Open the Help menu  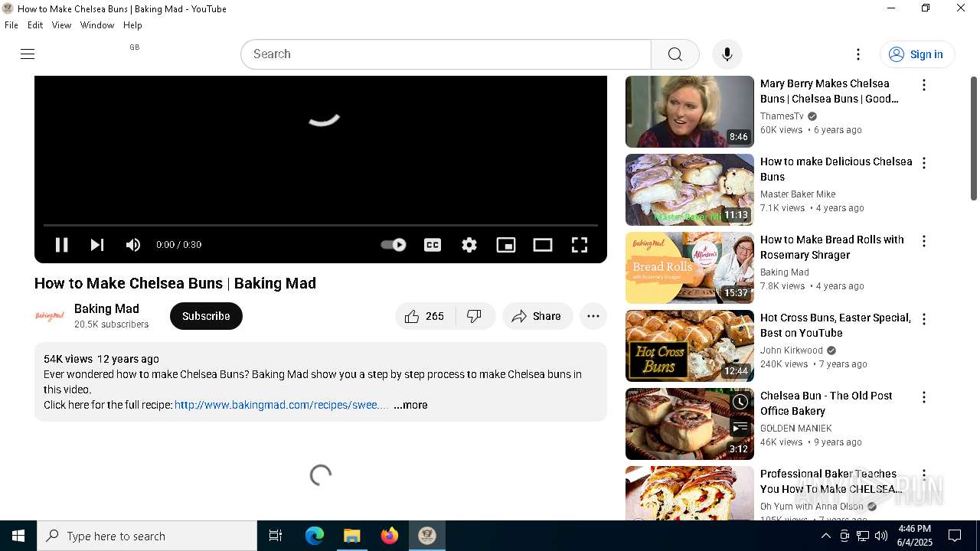pyautogui.click(x=132, y=25)
